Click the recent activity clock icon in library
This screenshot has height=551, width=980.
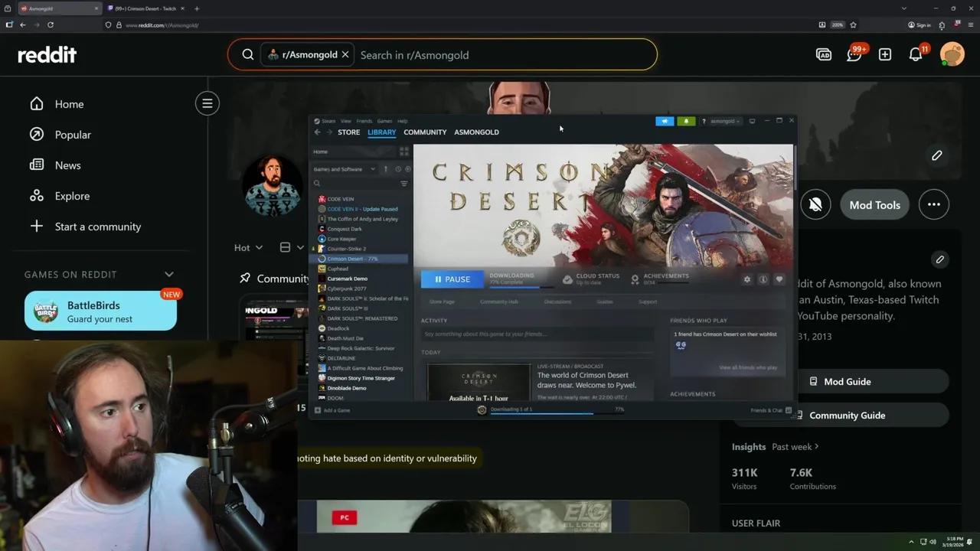(x=397, y=169)
